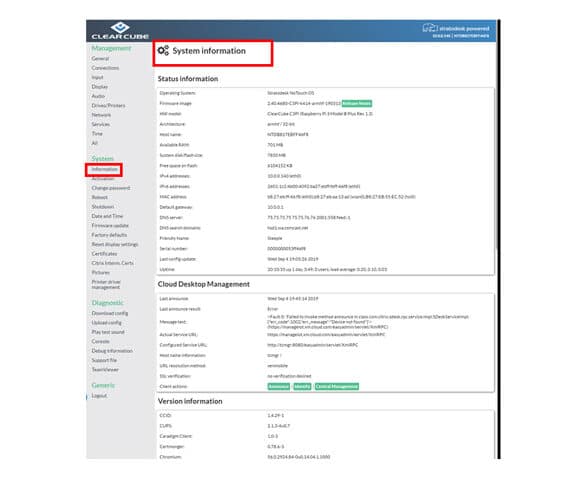This screenshot has height=478, width=585.
Task: Open the Time settings under Management
Action: tap(97, 134)
